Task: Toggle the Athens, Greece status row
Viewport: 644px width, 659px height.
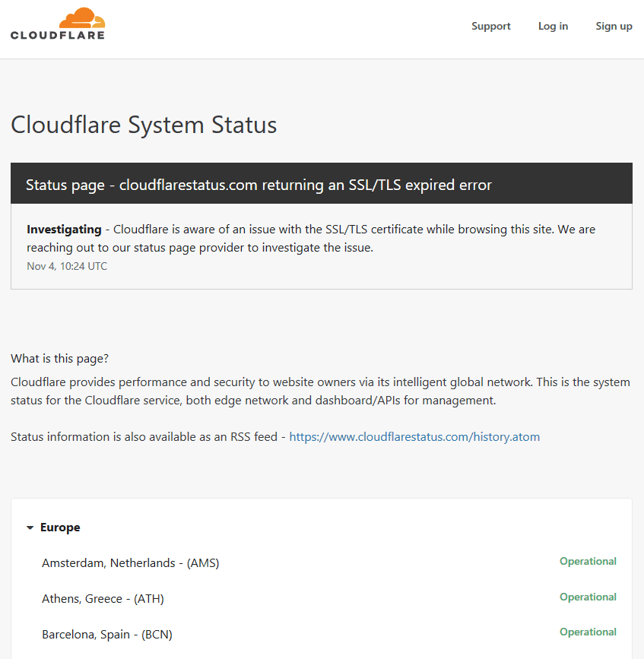Action: pyautogui.click(x=103, y=598)
